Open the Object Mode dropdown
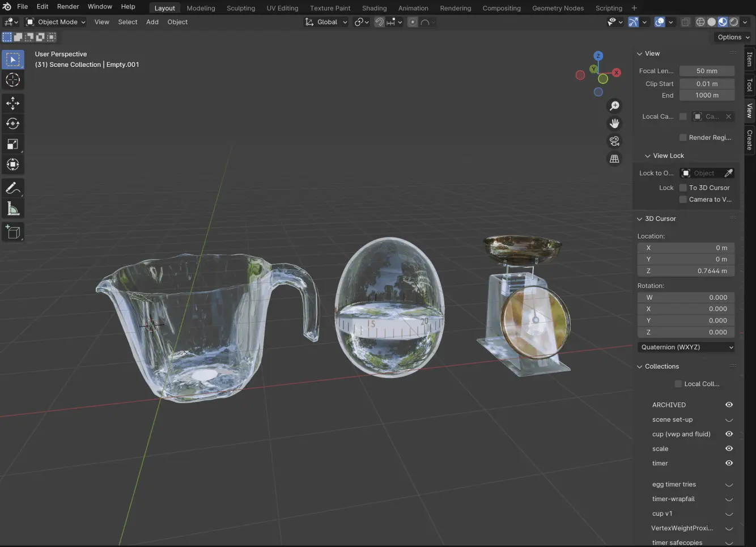The height and width of the screenshot is (547, 756). pos(56,22)
